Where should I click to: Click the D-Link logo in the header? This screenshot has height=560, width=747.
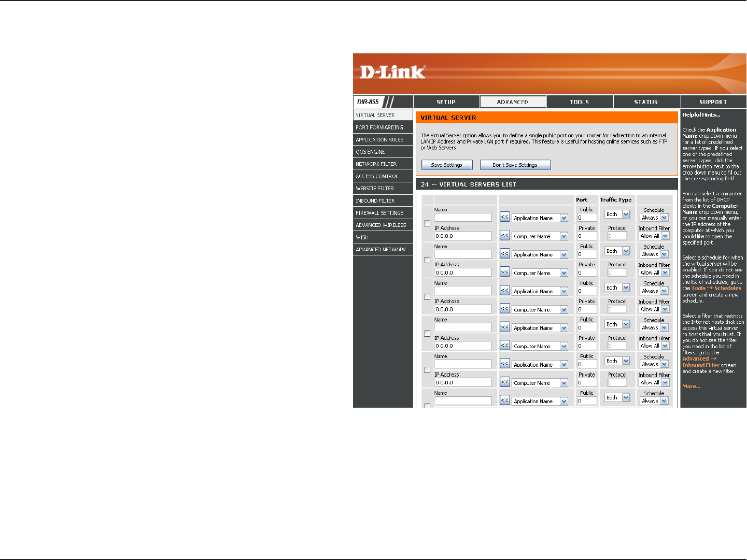392,72
